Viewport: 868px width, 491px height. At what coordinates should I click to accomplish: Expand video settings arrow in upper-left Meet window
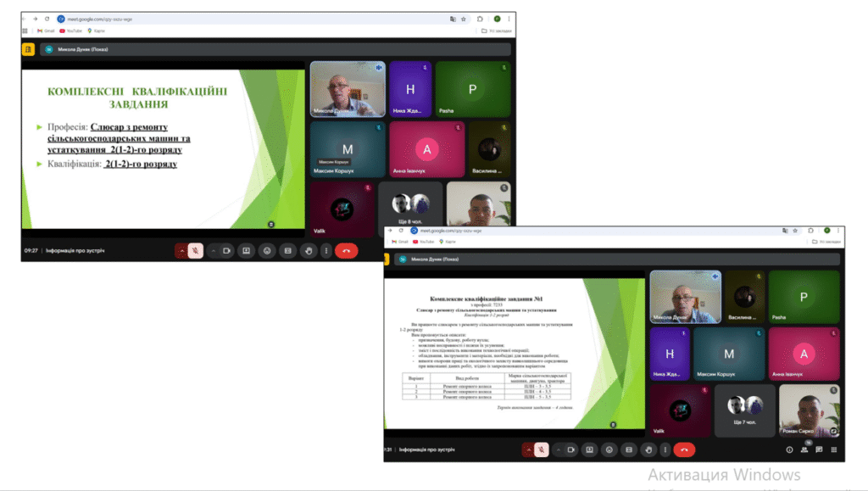pos(213,251)
